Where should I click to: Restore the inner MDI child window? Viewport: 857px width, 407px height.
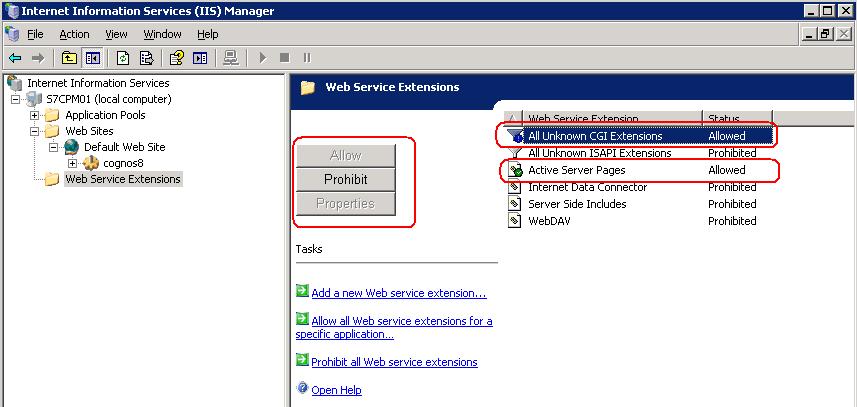coord(825,34)
